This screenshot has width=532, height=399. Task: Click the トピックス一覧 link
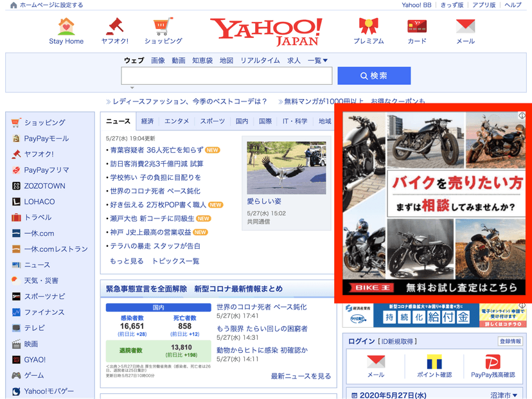[176, 261]
